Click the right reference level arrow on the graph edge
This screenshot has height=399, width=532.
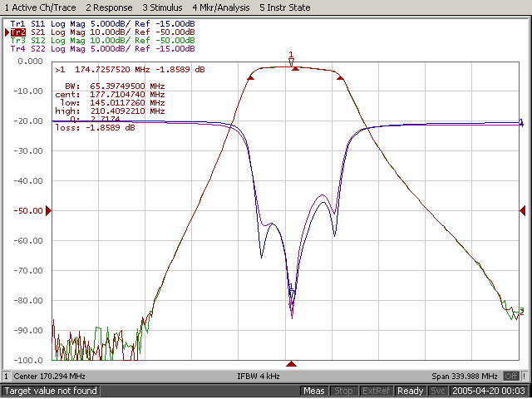(x=522, y=210)
